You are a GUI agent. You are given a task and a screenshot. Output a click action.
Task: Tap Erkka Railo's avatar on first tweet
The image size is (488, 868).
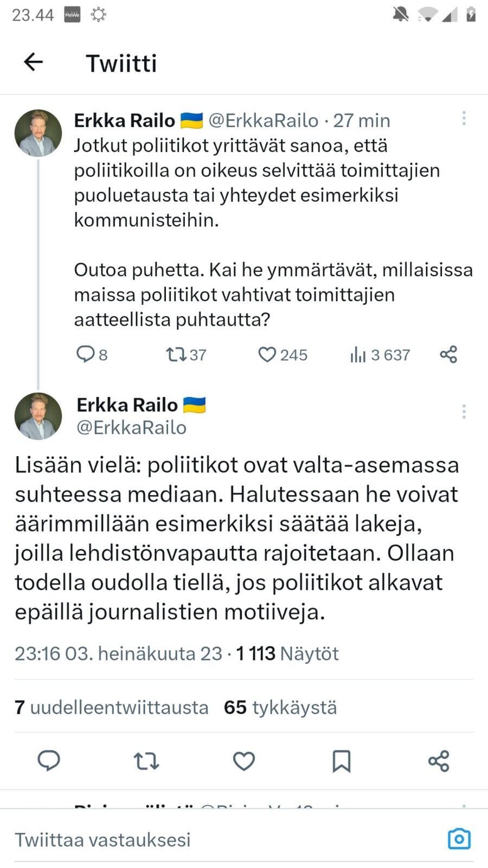38,133
